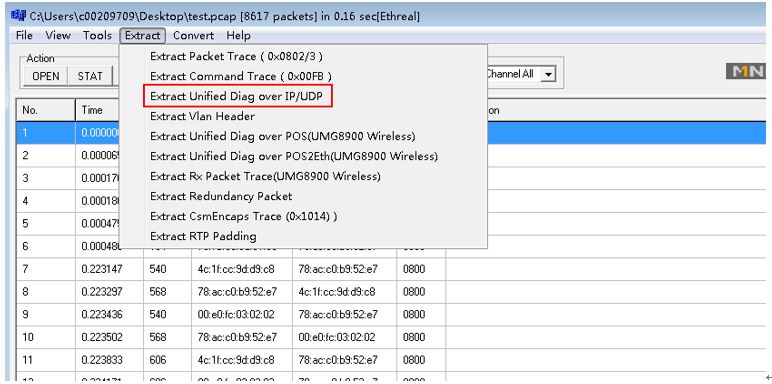Choose Extract Unified Diag over POS2Eth(UMG8900 Wireless)
Viewport: 772px width, 384px height.
[294, 157]
